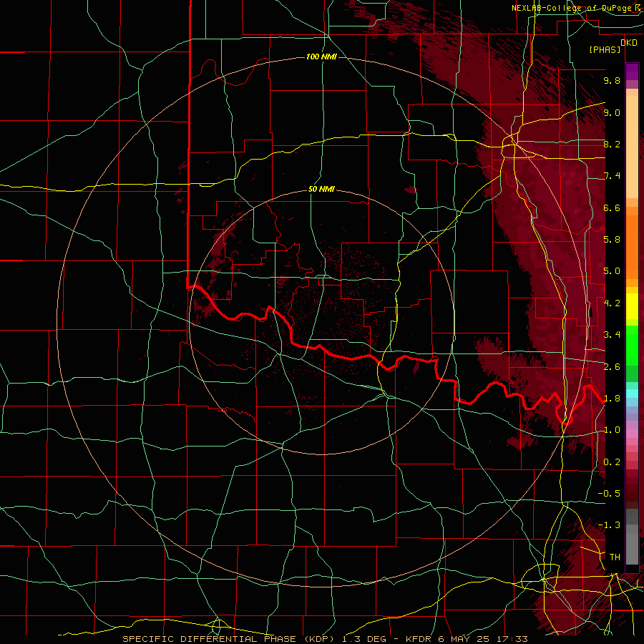Image resolution: width=644 pixels, height=644 pixels.
Task: Click the 7.4 scale value label
Action: (612, 176)
